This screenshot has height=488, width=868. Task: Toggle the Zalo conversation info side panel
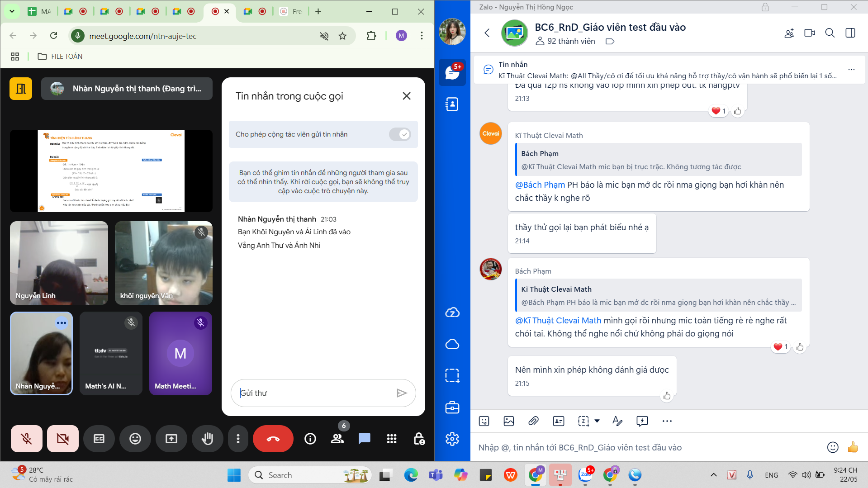850,33
